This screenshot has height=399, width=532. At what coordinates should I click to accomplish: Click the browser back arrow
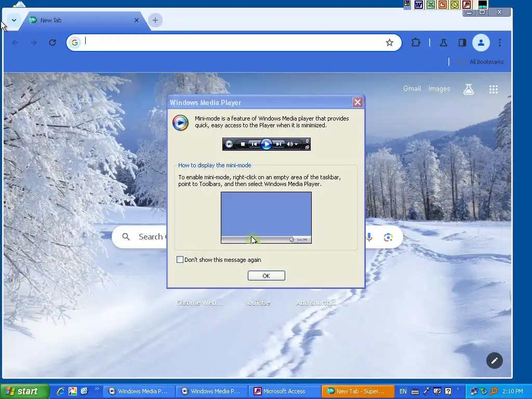(15, 43)
